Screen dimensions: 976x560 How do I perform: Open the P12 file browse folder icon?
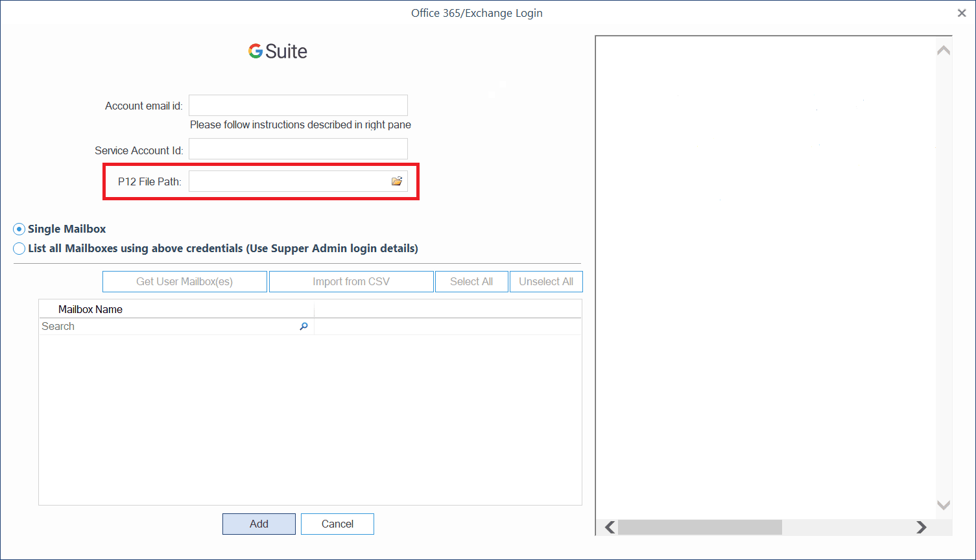(397, 181)
